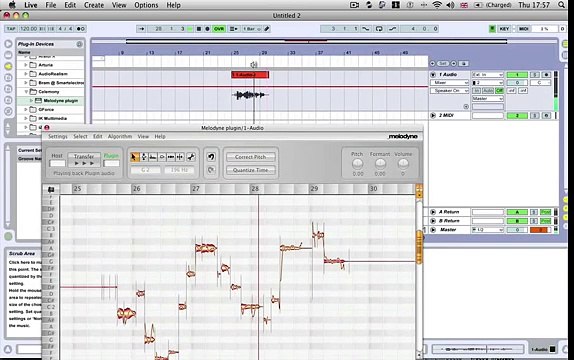Screen dimensions: 574x360
Task: Open Melodyne's Settings menu
Action: [57, 136]
